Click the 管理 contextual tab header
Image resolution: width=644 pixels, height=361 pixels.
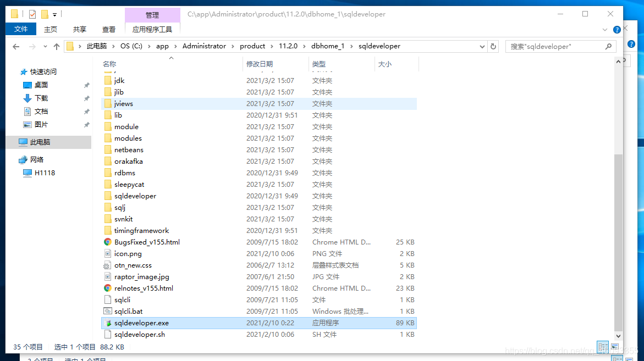(x=152, y=15)
